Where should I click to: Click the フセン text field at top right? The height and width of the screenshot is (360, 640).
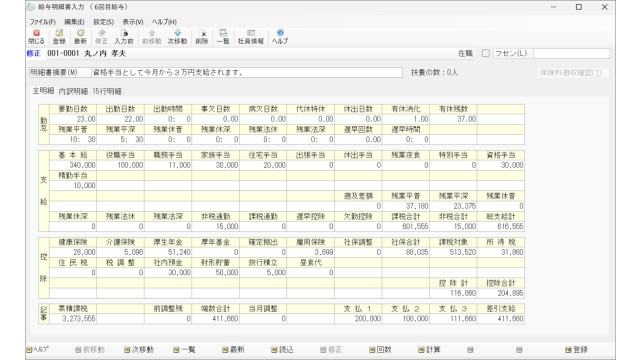571,53
